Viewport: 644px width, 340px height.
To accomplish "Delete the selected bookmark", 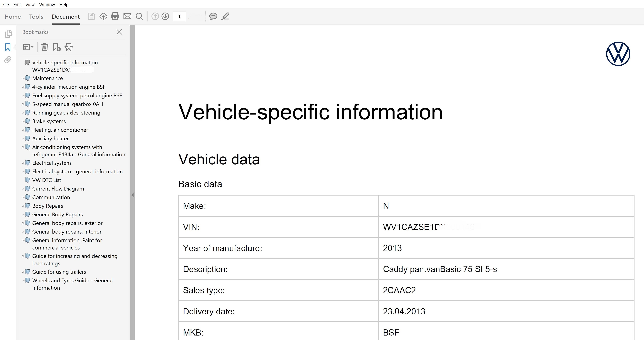I will tap(44, 47).
